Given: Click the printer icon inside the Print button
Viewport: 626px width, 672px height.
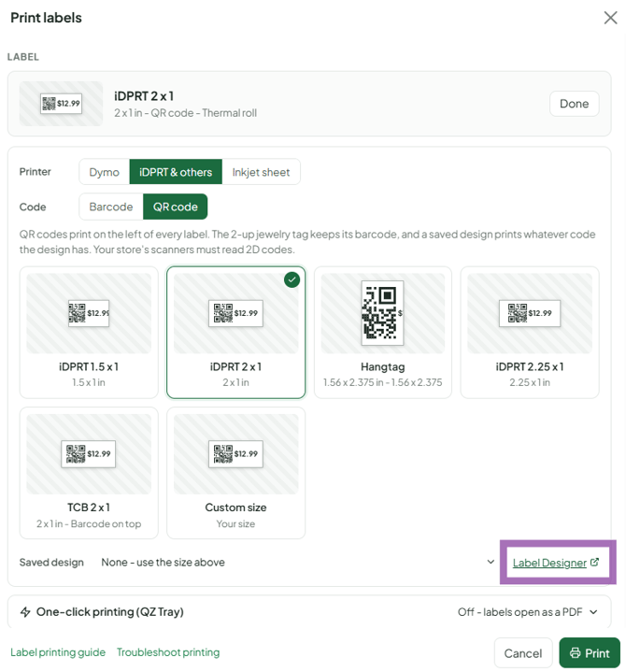Looking at the screenshot, I should tap(575, 652).
